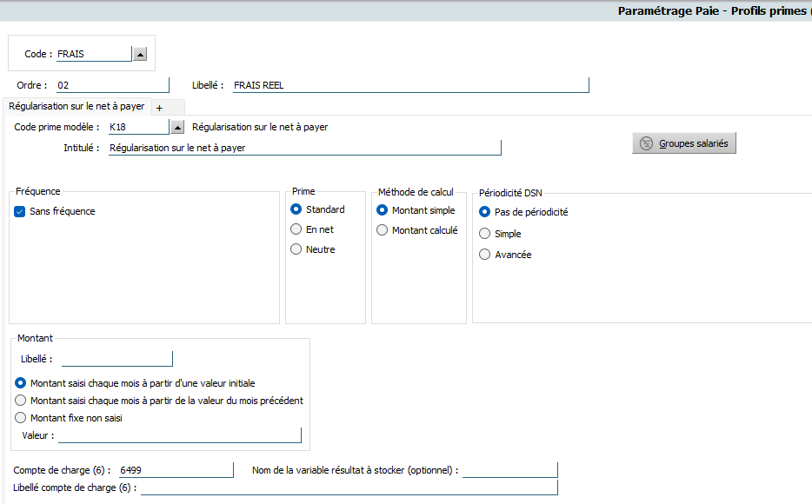Choose amount from previous month's value option
This screenshot has height=504, width=812.
22,401
